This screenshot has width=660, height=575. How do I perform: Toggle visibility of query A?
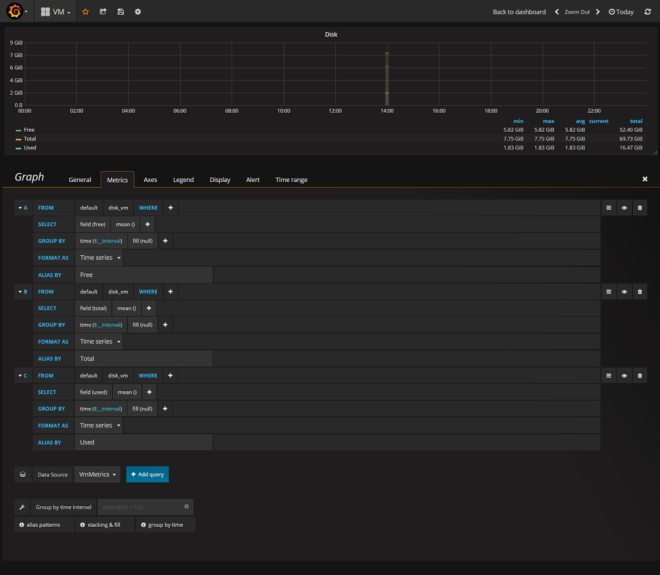624,208
